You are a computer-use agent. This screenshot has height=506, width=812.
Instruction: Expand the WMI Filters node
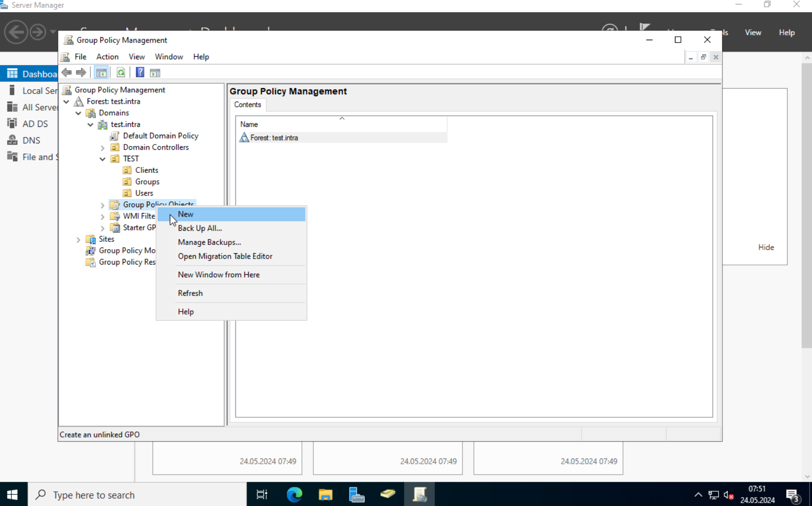click(x=103, y=216)
